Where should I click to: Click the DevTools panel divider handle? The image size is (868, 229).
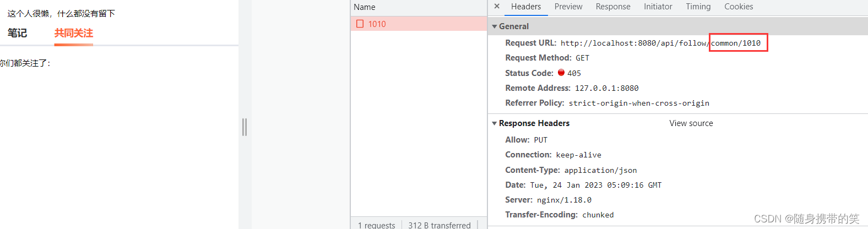point(245,127)
